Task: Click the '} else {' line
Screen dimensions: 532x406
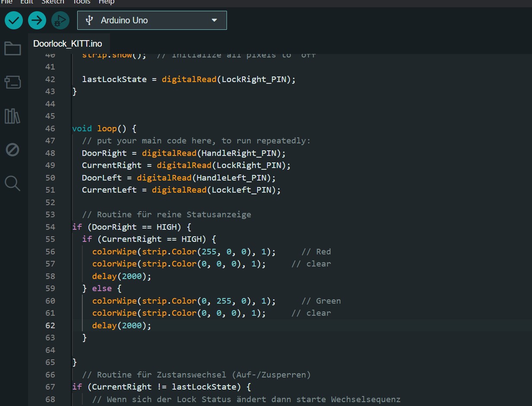Action: coord(102,288)
